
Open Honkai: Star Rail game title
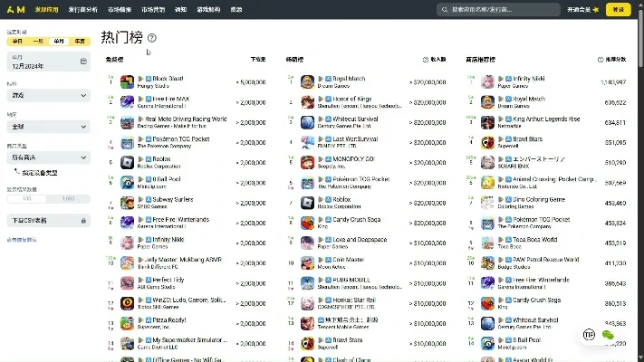point(354,300)
